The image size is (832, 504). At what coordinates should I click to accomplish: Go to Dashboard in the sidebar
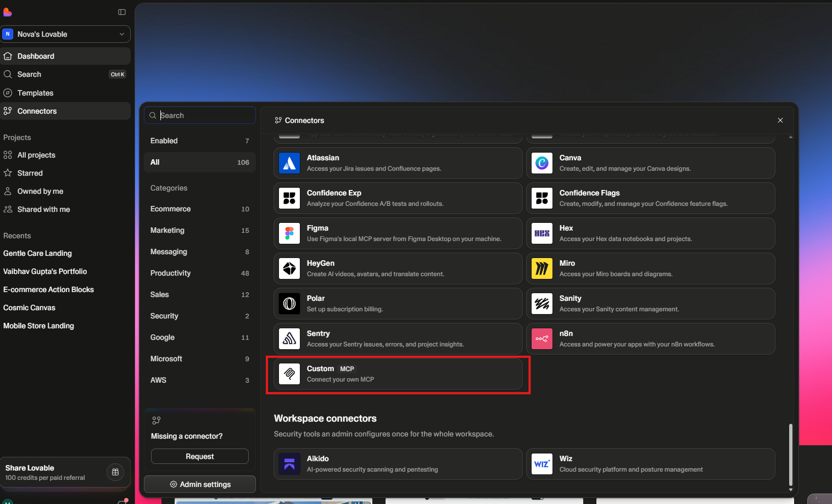click(65, 56)
